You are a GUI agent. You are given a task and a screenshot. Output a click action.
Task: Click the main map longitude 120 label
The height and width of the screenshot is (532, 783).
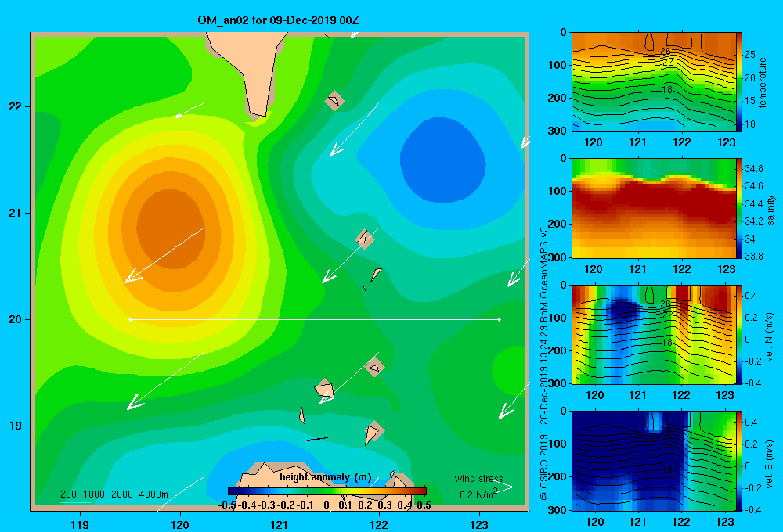pyautogui.click(x=180, y=524)
